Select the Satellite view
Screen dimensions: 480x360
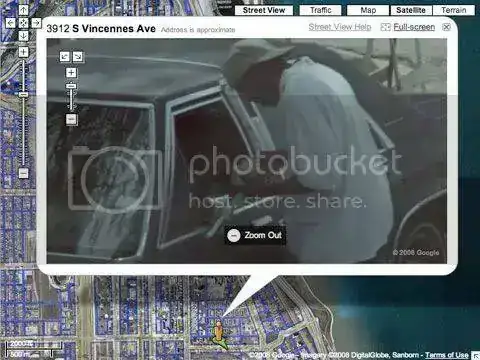(411, 10)
